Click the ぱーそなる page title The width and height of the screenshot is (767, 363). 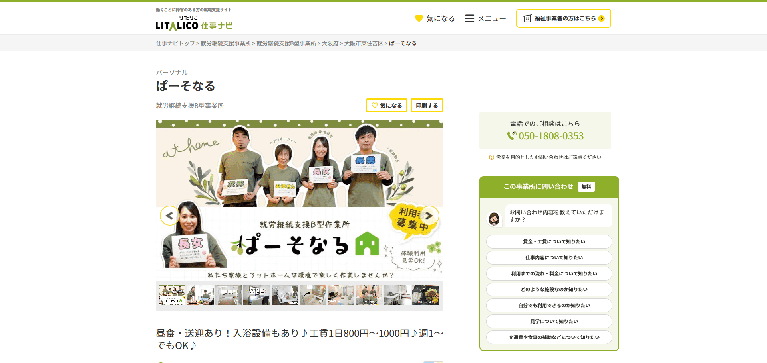tap(186, 86)
